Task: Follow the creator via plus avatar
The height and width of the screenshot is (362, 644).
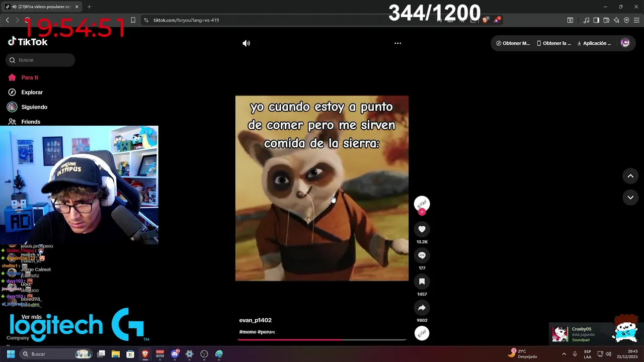Action: [x=422, y=212]
